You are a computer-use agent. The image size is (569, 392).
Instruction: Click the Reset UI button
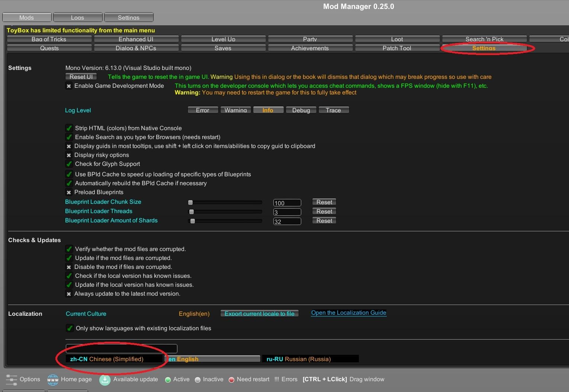81,76
